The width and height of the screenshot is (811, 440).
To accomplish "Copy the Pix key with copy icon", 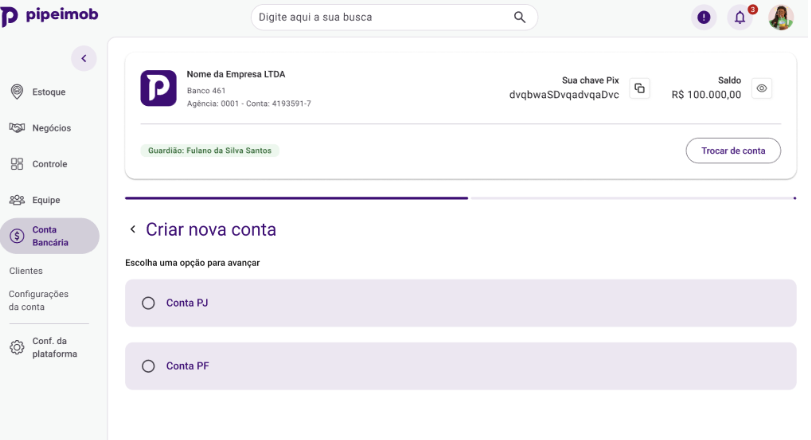I will 639,88.
